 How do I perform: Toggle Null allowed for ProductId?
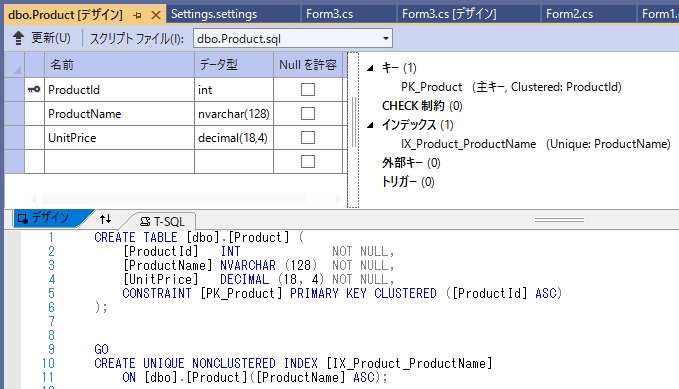pyautogui.click(x=308, y=90)
